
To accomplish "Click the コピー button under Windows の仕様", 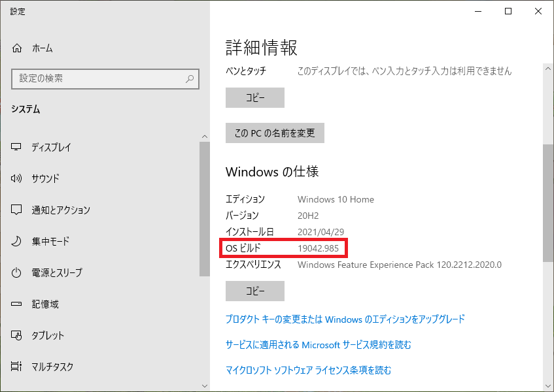I will [x=254, y=291].
